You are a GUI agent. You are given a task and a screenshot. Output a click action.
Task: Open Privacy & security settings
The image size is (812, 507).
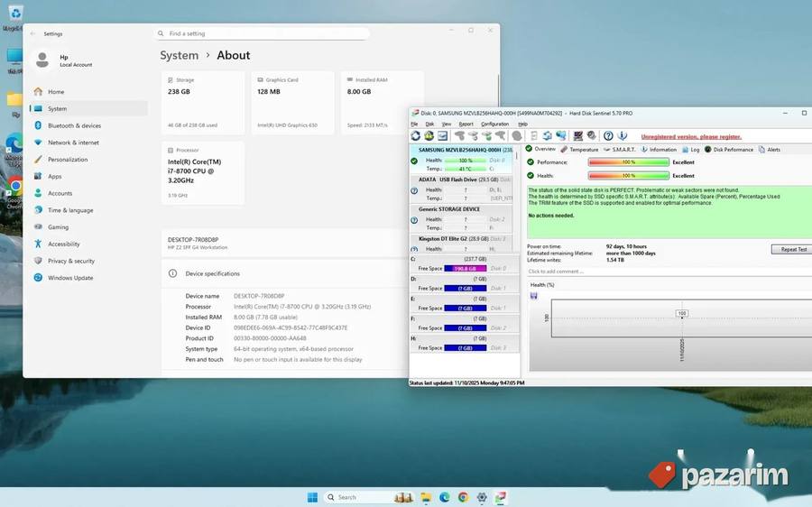88,261
